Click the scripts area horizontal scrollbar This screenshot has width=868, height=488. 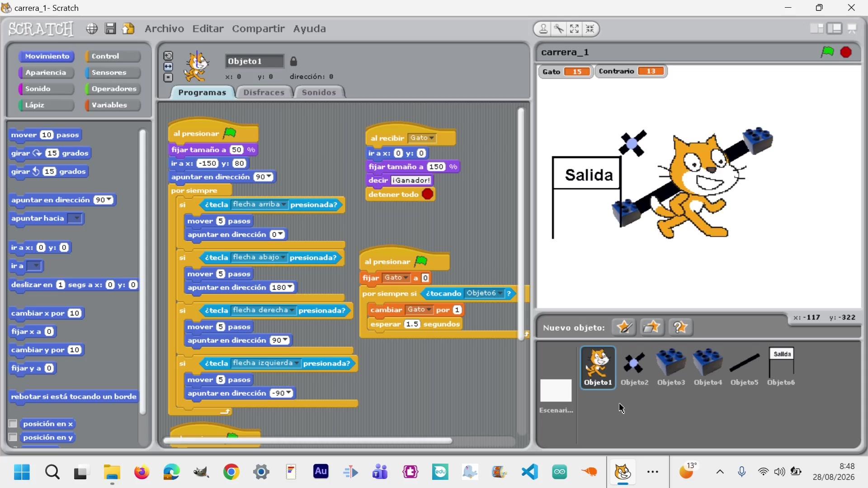pos(307,441)
